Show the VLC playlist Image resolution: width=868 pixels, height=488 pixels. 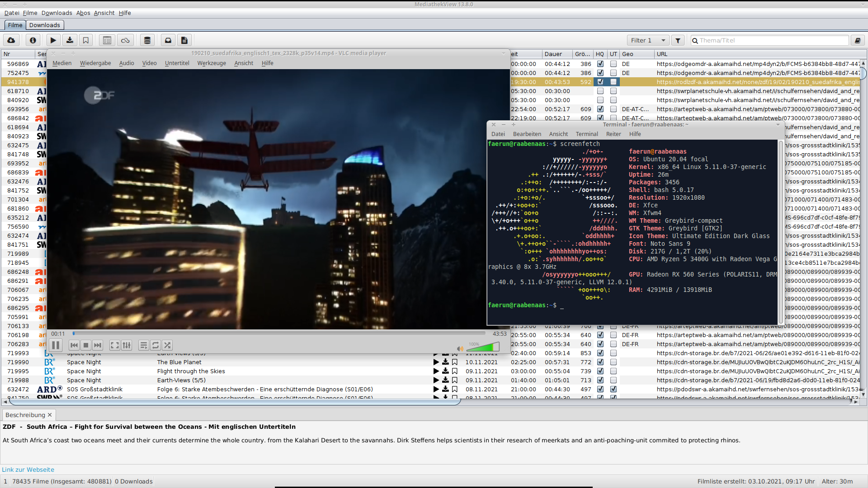144,345
